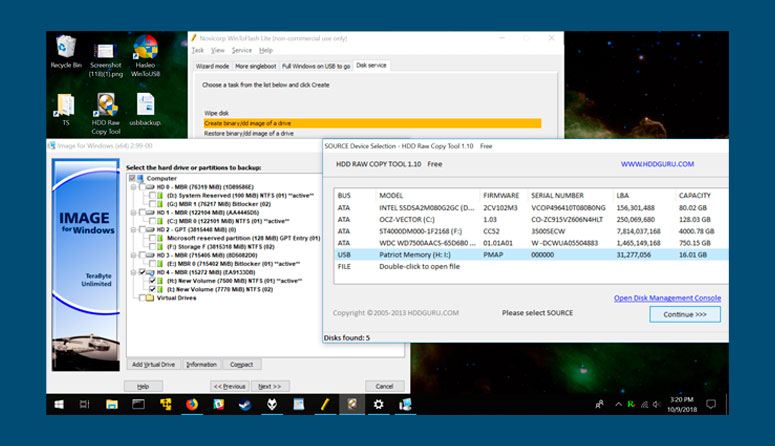775x446 pixels.
Task: Check the (D:) System Reserved partition checkbox
Action: (x=152, y=195)
